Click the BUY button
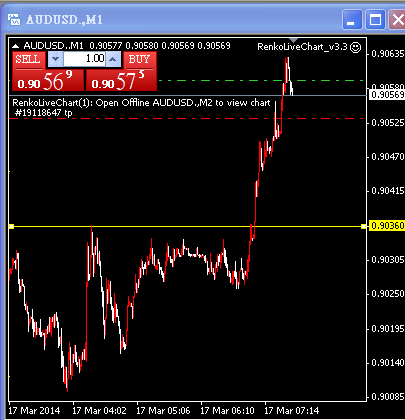This screenshot has height=420, width=405. 139,60
